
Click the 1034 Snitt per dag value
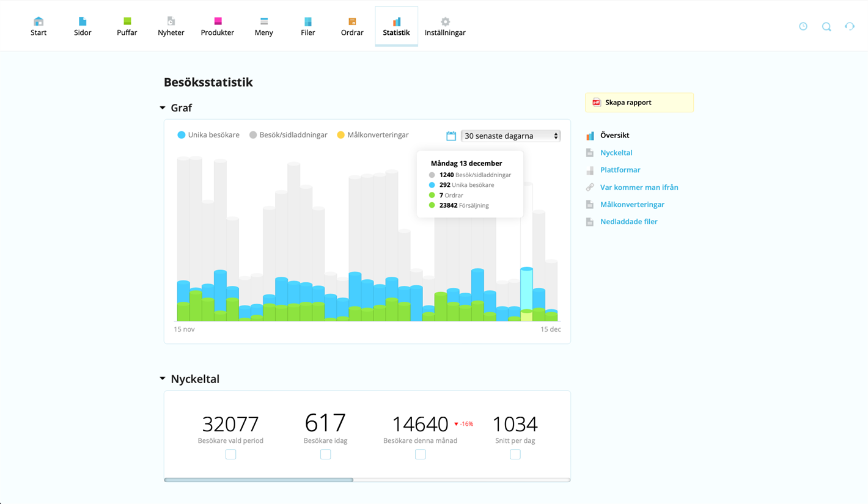pyautogui.click(x=515, y=424)
